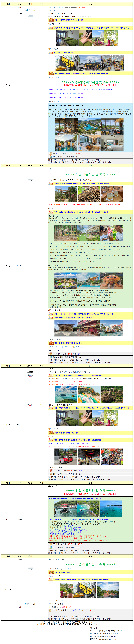Click the guide icon beside the night market tour heading

tap(51, 440)
